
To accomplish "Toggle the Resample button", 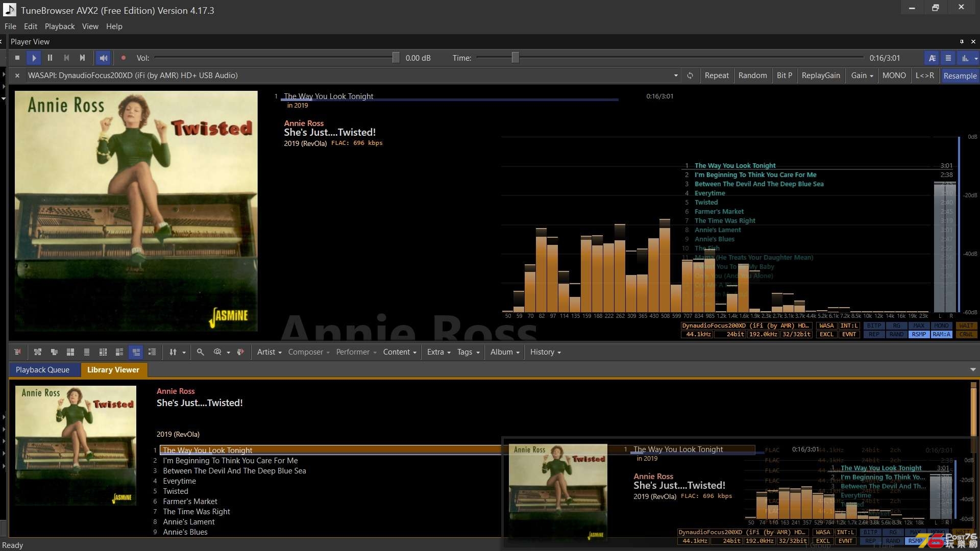I will pos(960,76).
